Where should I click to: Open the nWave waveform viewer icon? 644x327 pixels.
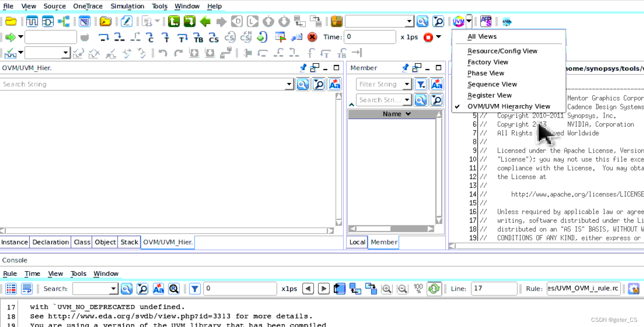coord(32,21)
